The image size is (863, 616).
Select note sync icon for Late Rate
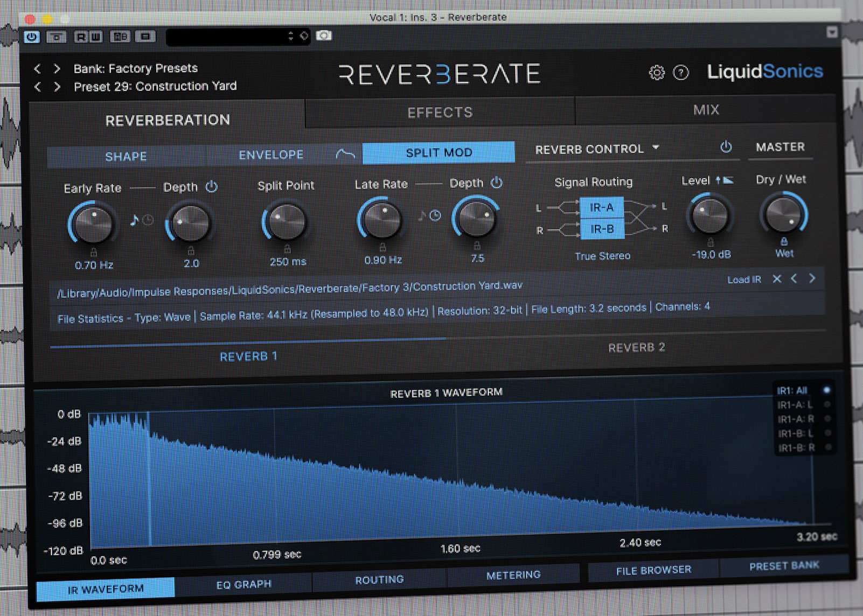[x=422, y=216]
